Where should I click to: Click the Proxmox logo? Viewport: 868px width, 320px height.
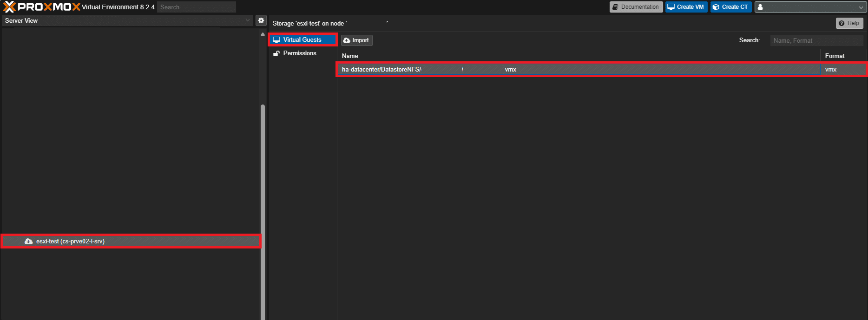click(41, 7)
